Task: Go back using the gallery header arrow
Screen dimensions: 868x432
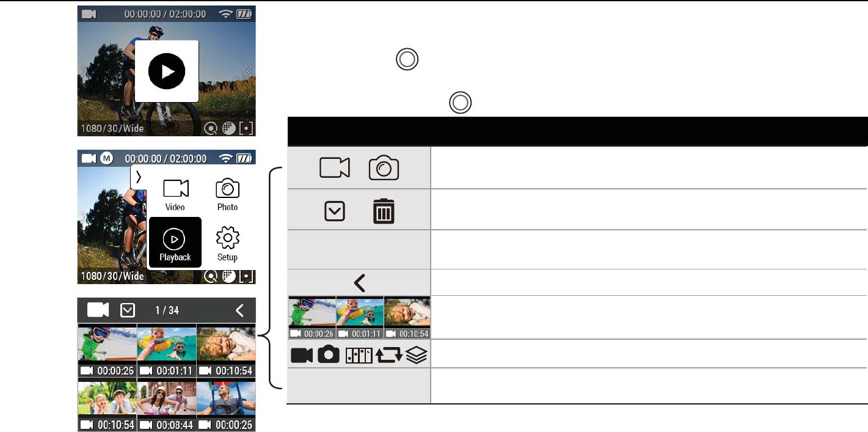Action: pyautogui.click(x=239, y=310)
